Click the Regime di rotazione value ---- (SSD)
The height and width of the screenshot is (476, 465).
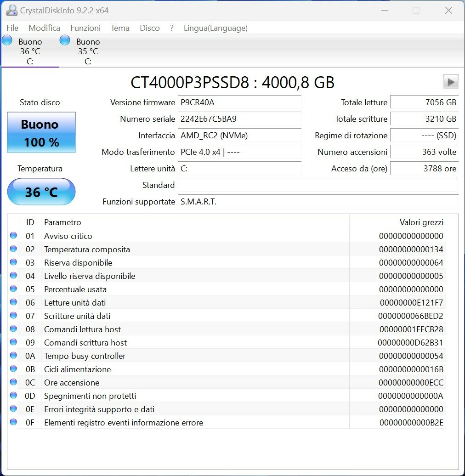[x=424, y=136]
